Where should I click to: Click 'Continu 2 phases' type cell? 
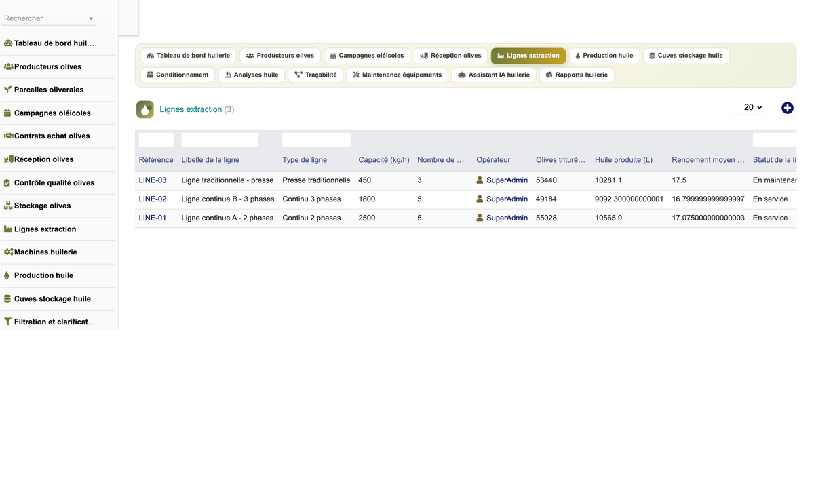311,218
